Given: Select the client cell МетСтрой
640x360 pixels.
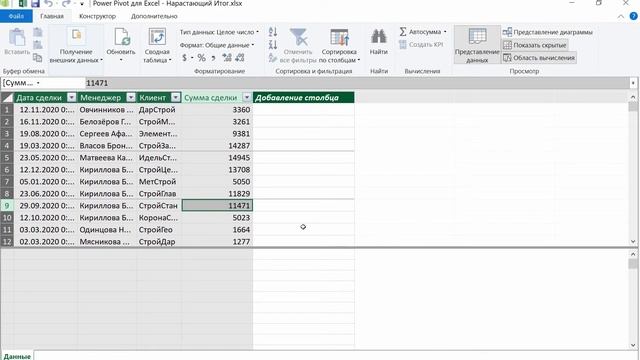Looking at the screenshot, I should pos(159,182).
